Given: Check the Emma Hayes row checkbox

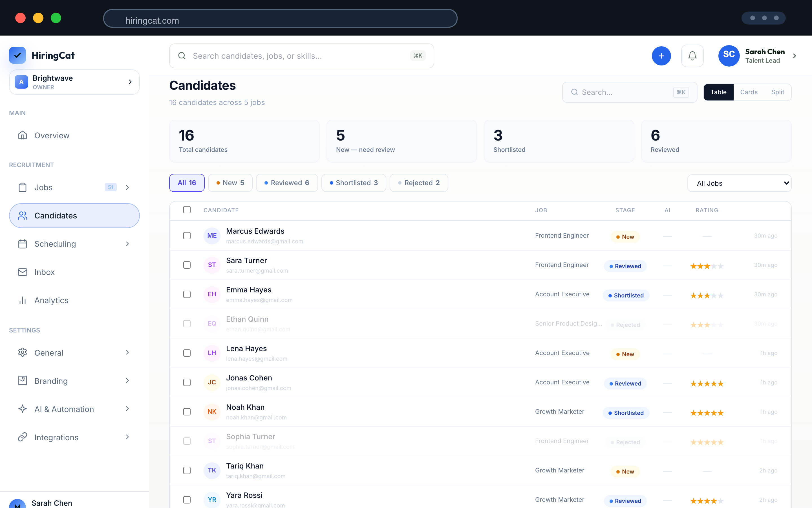Looking at the screenshot, I should point(187,294).
